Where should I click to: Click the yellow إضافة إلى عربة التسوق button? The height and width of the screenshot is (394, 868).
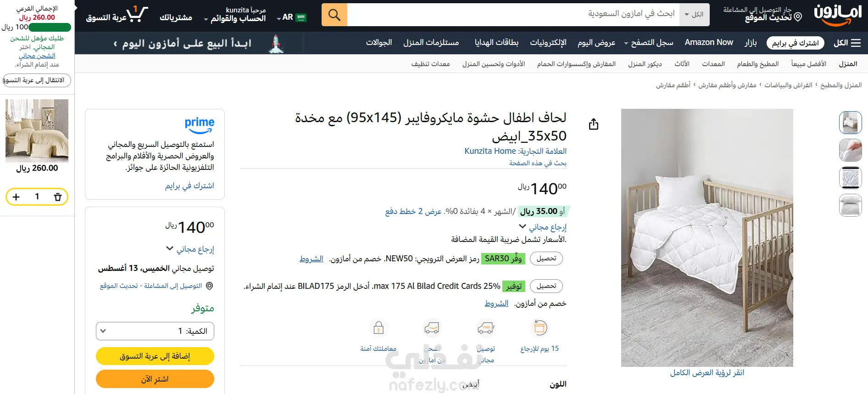(155, 356)
